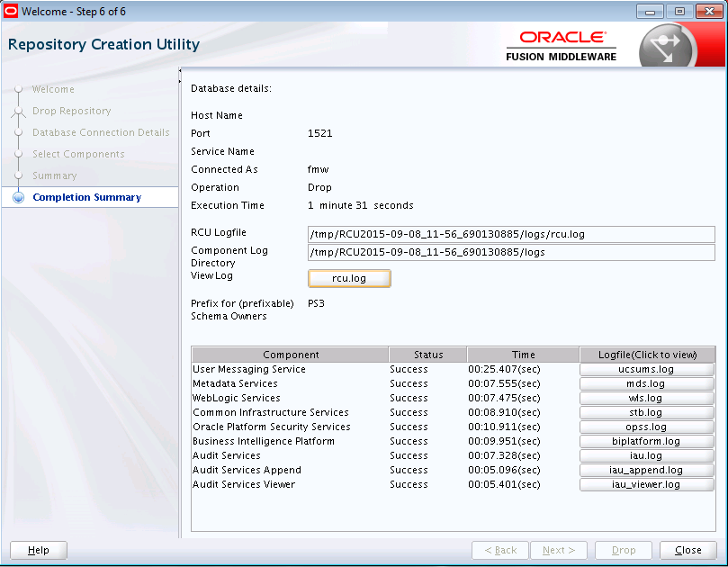Image resolution: width=728 pixels, height=567 pixels.
Task: View mds.log for Metadata Services
Action: pos(646,383)
